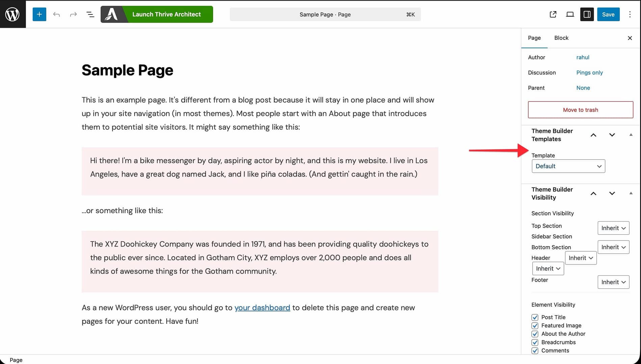Click the WordPress logo icon

12,14
